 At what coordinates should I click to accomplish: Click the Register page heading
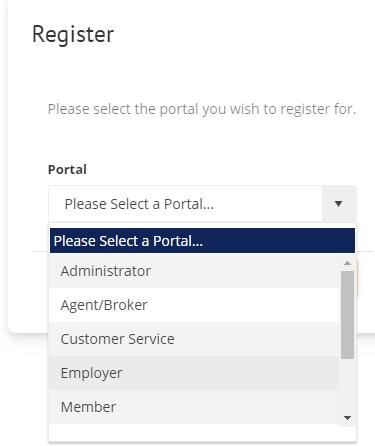(73, 35)
